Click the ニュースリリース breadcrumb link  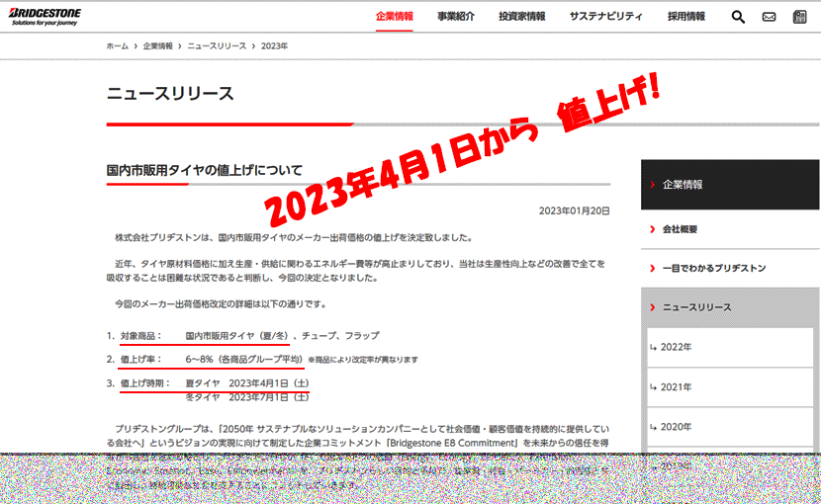(x=217, y=46)
